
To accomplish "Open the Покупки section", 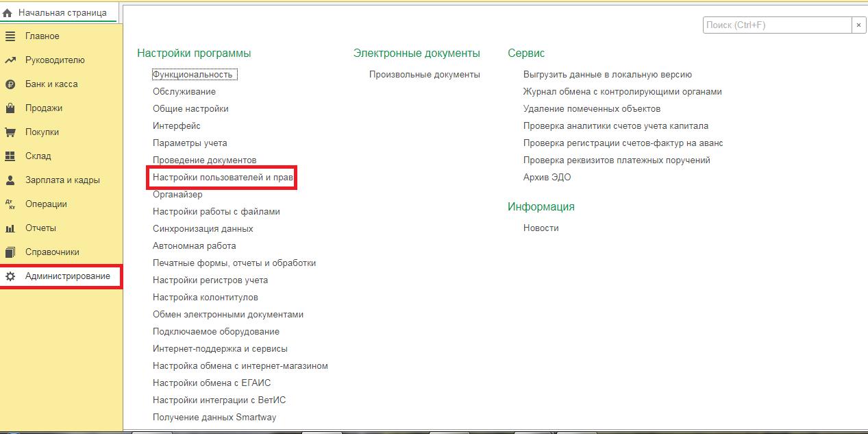I will [42, 132].
